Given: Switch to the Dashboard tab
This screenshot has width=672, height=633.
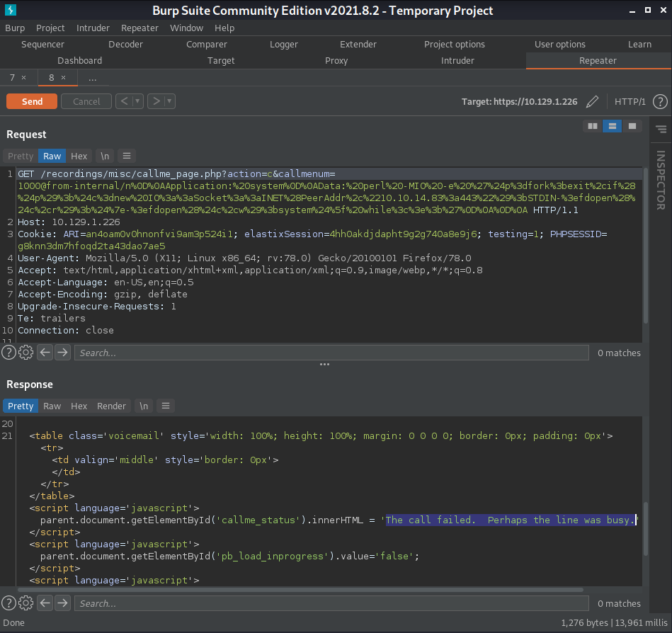Looking at the screenshot, I should pyautogui.click(x=80, y=60).
